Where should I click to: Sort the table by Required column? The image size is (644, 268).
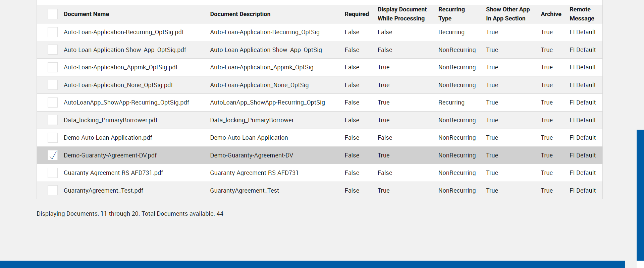[x=357, y=14]
